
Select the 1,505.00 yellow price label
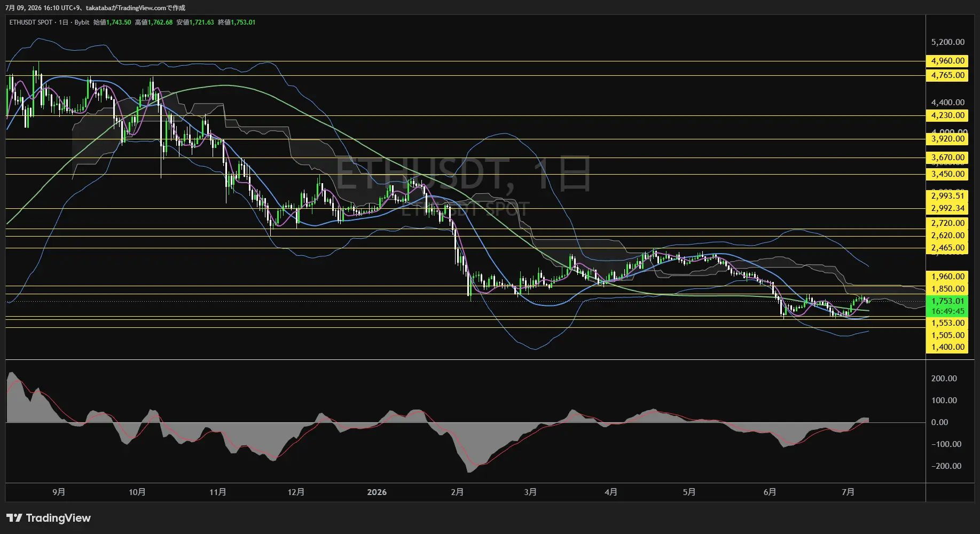pyautogui.click(x=947, y=335)
